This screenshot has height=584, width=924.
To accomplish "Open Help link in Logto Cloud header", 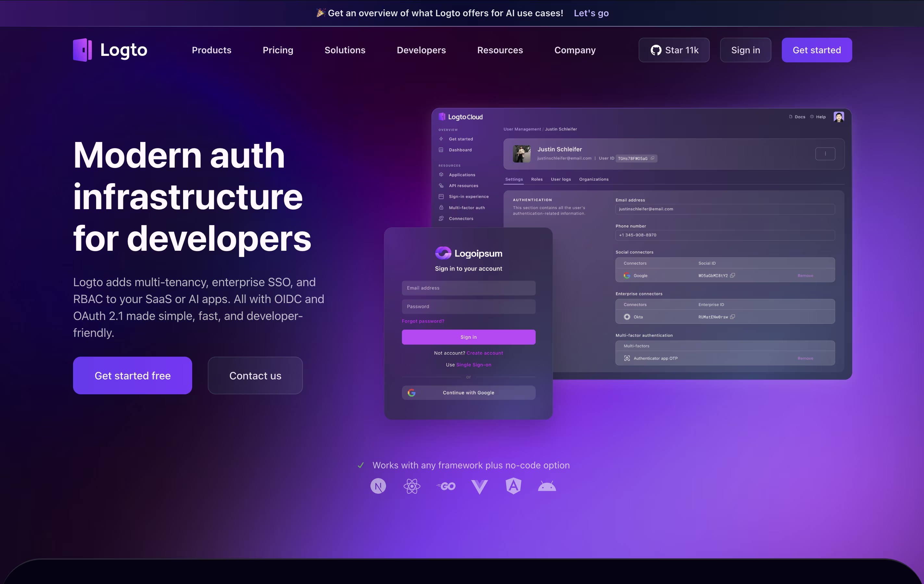I will (818, 117).
